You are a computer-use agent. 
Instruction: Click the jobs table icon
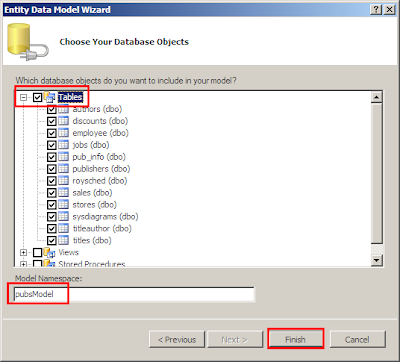(64, 145)
